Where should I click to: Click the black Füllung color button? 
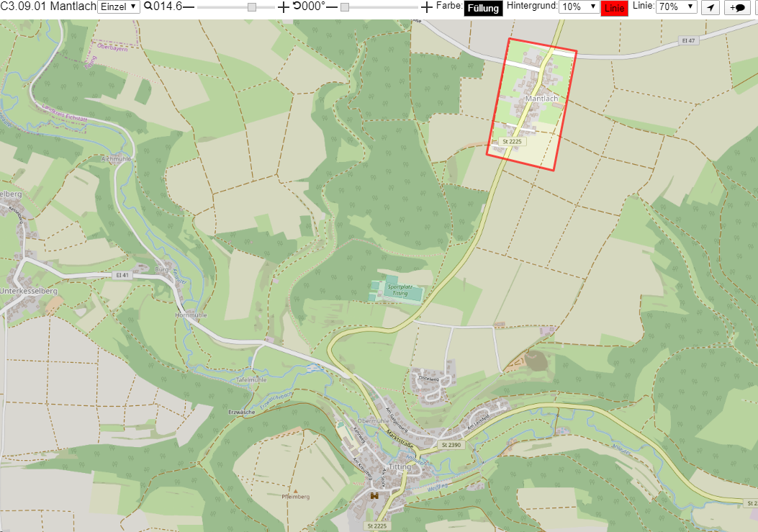pyautogui.click(x=483, y=8)
